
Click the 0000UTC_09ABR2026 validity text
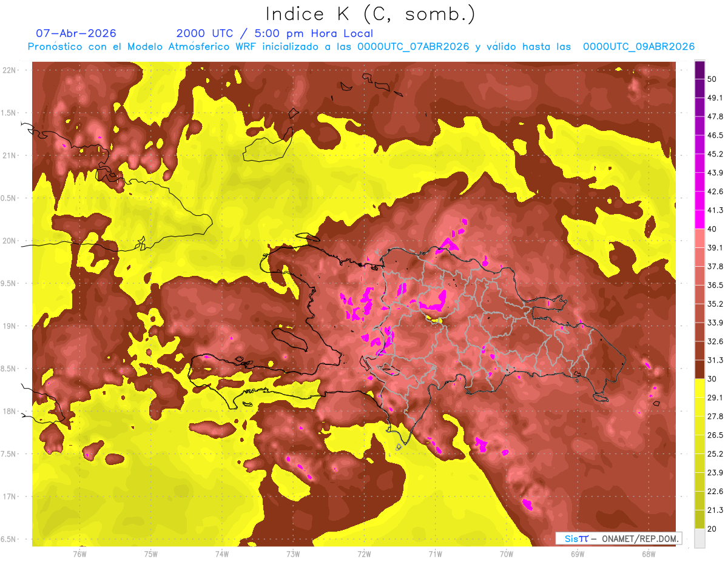(639, 47)
